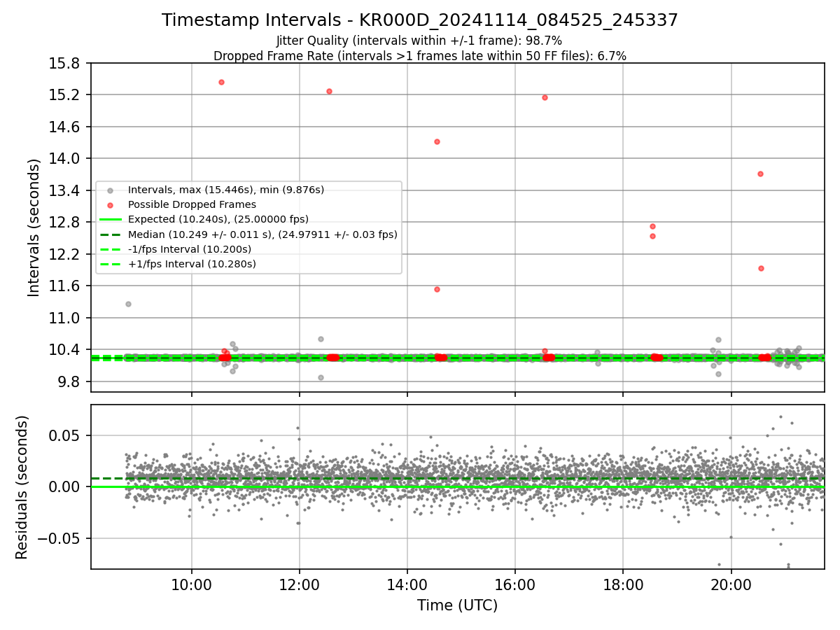Click the 'Residuals (seconds)' y-axis label
Viewport: 840px width, 630px height.
pos(22,487)
